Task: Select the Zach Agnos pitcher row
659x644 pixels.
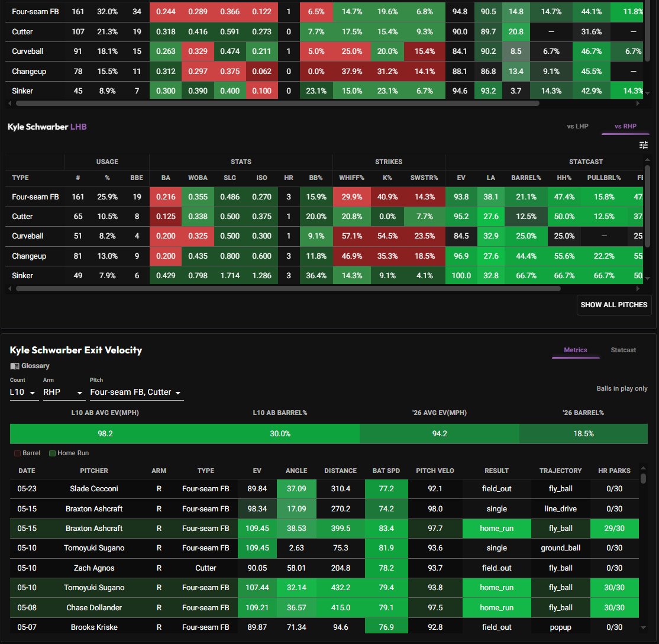Action: (x=324, y=568)
